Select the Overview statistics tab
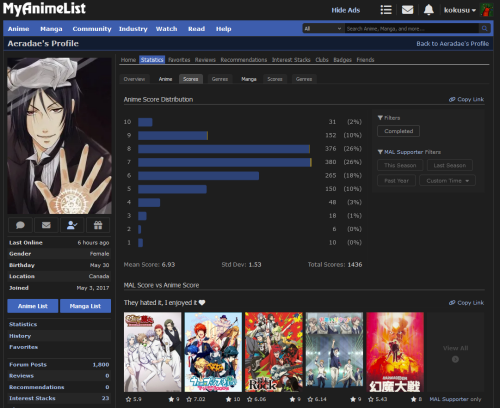This screenshot has width=500, height=408. (x=134, y=79)
